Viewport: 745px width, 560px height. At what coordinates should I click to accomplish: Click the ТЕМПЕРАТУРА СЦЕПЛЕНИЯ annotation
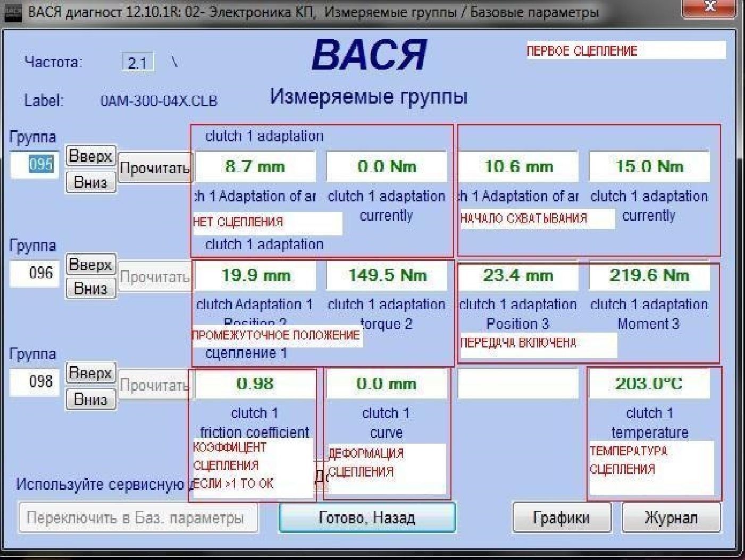click(x=629, y=460)
